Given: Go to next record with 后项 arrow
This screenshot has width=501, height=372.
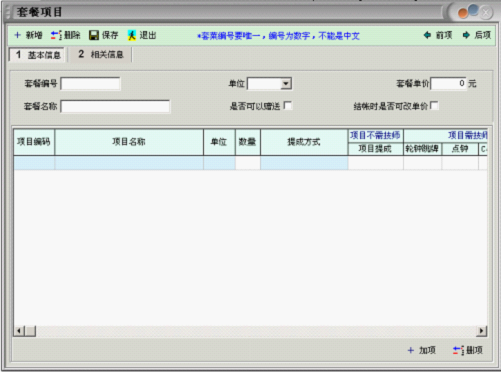Looking at the screenshot, I should (466, 35).
